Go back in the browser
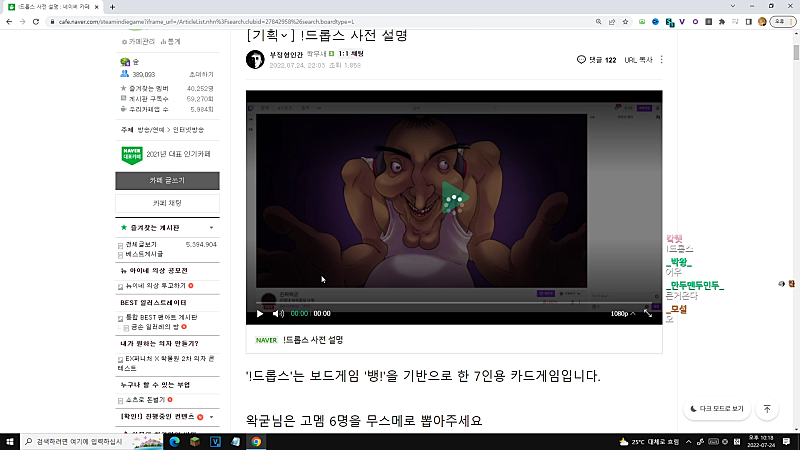 point(9,21)
